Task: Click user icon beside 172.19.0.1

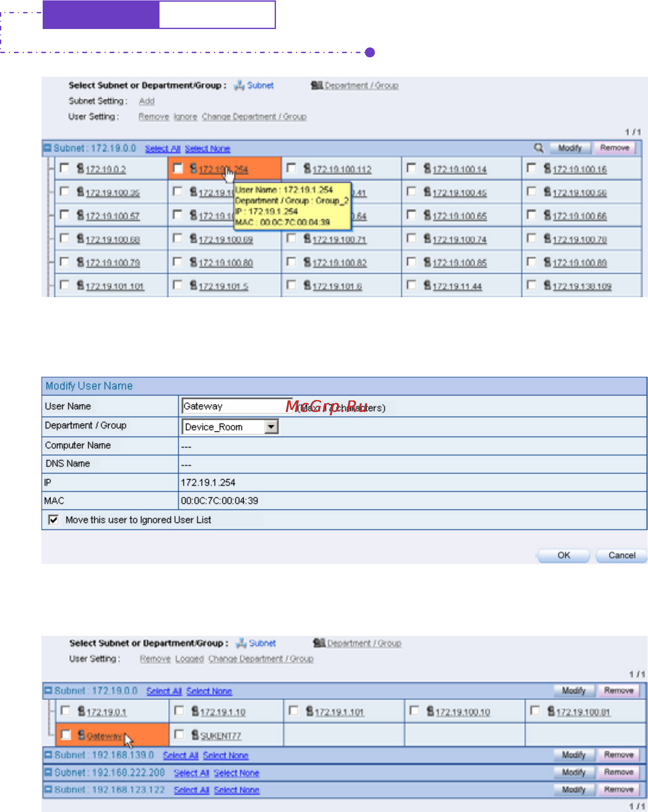Action: point(82,711)
